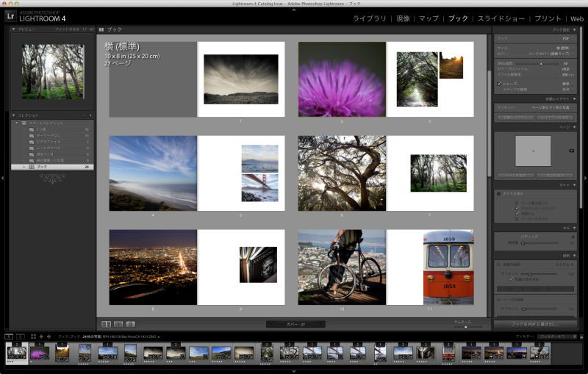
Task: Collapse スマートコレクション tree group
Action: coord(16,123)
